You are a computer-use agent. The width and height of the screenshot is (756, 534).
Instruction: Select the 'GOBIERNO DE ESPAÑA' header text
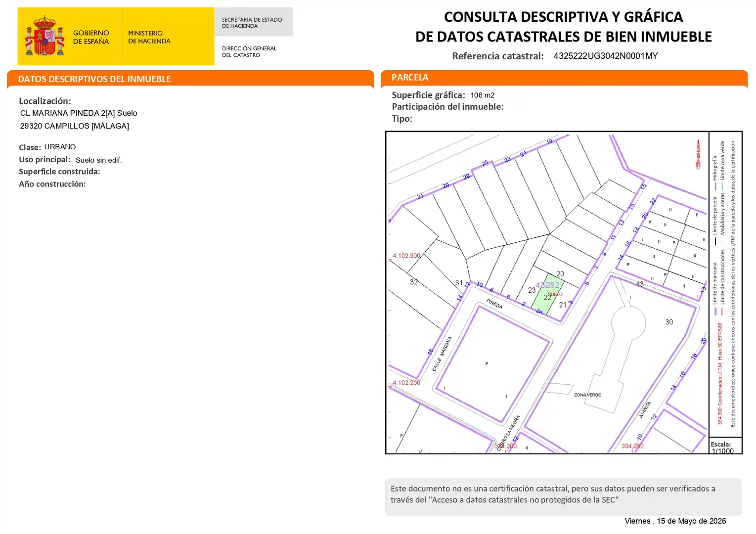point(91,37)
